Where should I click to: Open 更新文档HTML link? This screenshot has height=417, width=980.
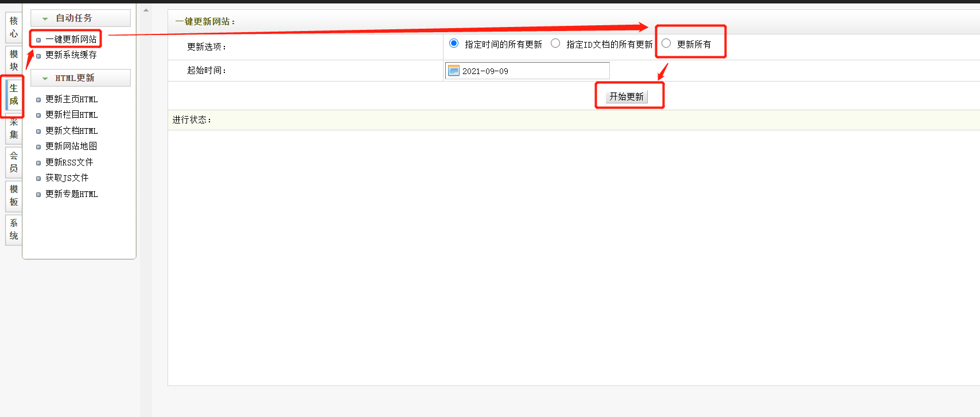coord(72,130)
